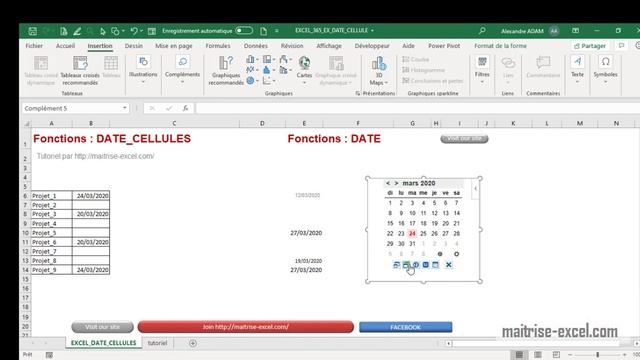Image resolution: width=640 pixels, height=360 pixels.
Task: Open the Compléments group button
Action: pyautogui.click(x=182, y=70)
